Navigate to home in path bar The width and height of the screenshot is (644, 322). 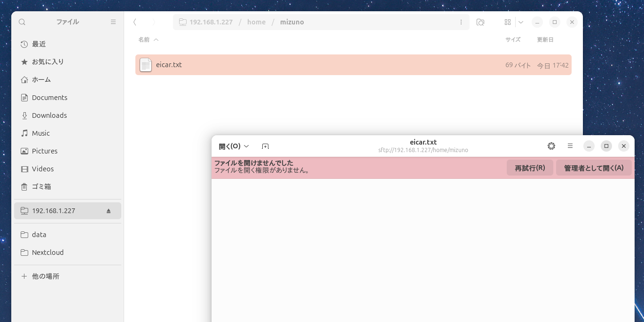click(x=256, y=22)
